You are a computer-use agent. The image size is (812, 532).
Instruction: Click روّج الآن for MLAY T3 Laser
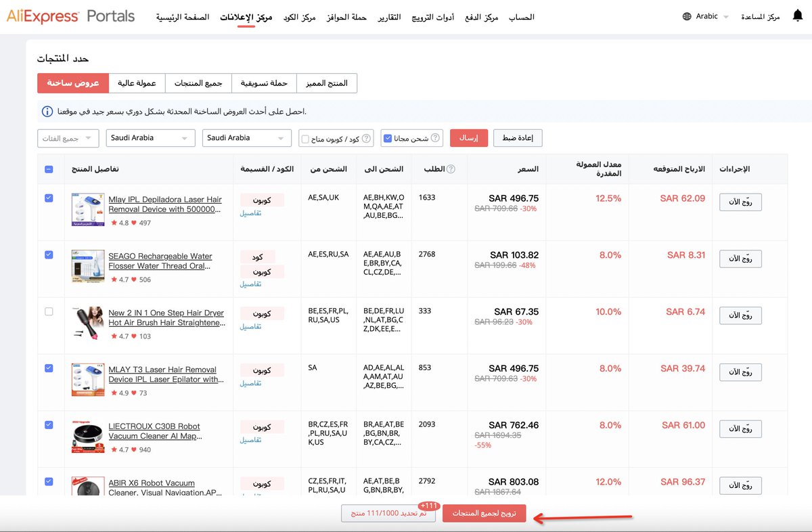740,372
